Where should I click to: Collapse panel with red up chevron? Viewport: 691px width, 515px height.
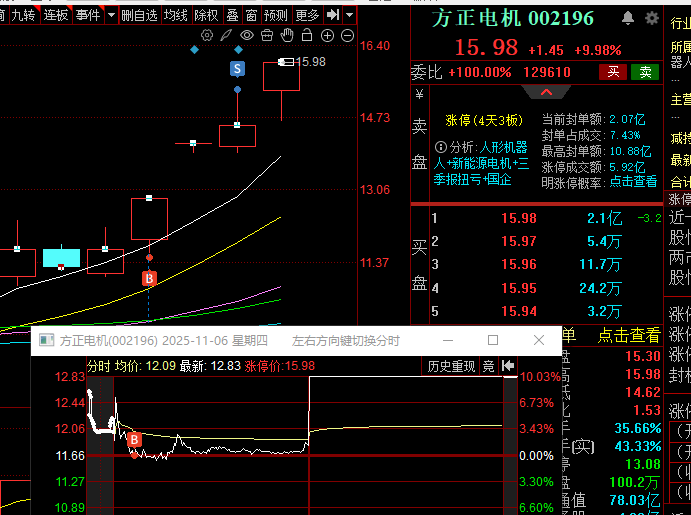click(546, 92)
